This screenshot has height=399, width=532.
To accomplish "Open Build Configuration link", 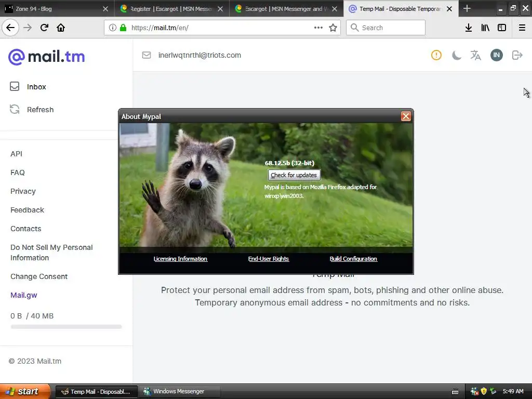I will pos(353,259).
